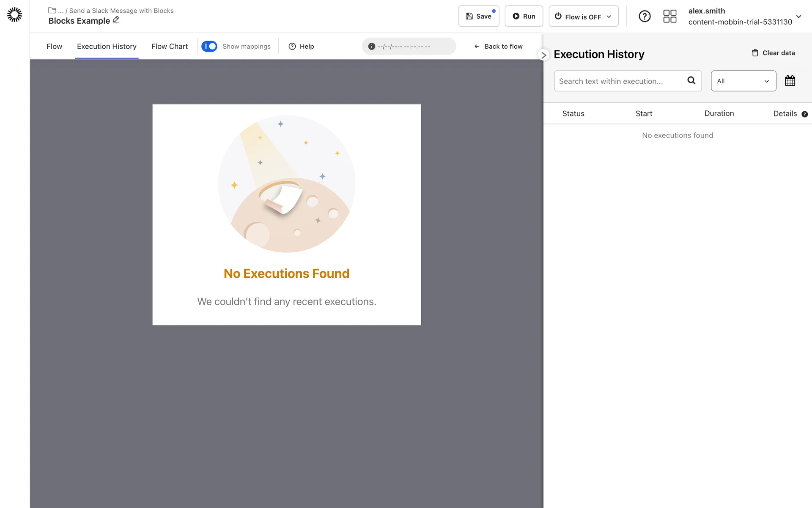Click the sunburst app logo
The image size is (812, 508).
14,15
